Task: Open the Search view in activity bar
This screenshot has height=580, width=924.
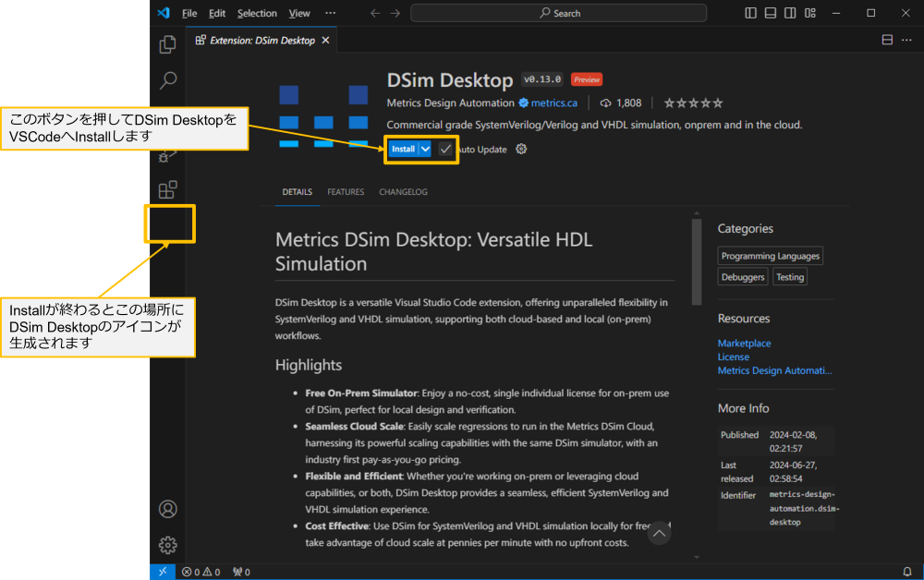Action: tap(168, 80)
